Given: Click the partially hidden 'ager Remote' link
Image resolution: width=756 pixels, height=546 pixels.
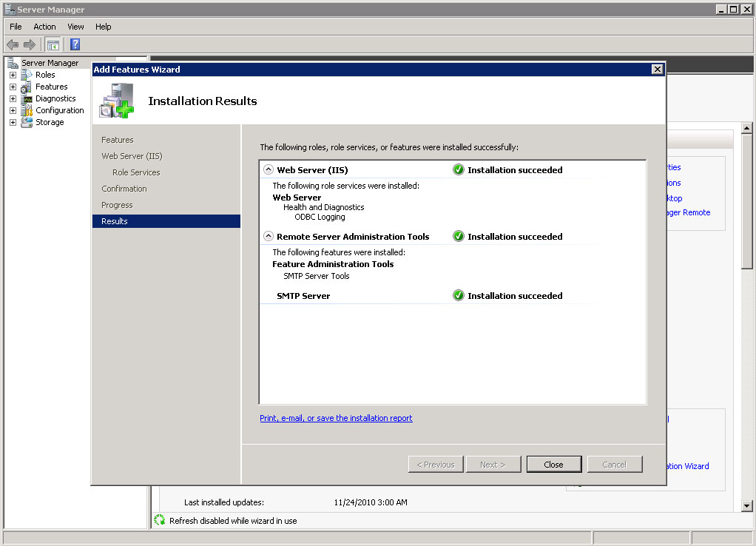Looking at the screenshot, I should [x=689, y=212].
